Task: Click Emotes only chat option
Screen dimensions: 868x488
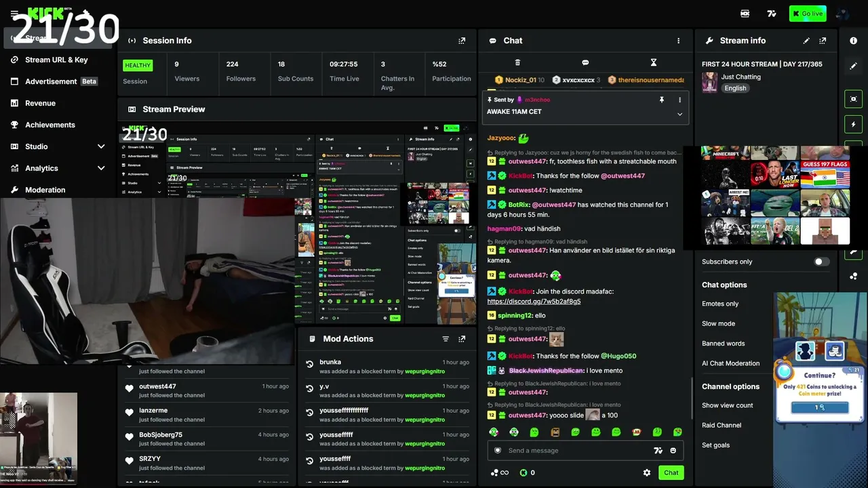Action: (720, 304)
